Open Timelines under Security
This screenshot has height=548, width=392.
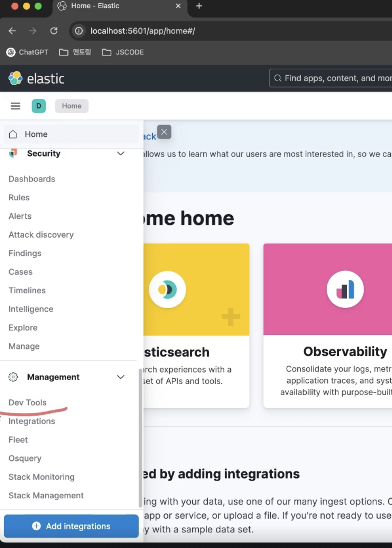tap(27, 290)
